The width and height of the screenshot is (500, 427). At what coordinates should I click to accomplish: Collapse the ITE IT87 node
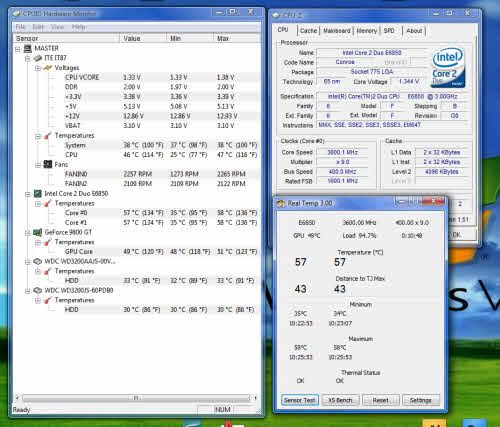[x=28, y=59]
